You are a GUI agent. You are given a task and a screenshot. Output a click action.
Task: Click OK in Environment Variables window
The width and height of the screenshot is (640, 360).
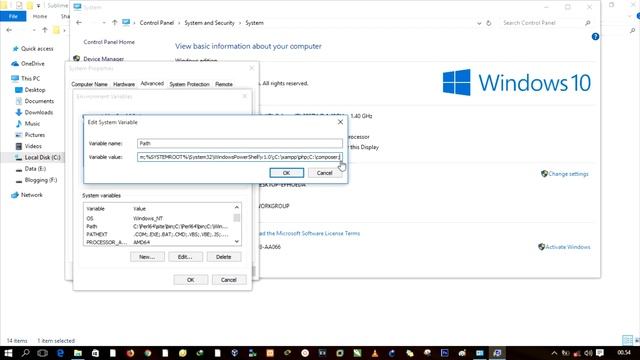click(x=191, y=280)
